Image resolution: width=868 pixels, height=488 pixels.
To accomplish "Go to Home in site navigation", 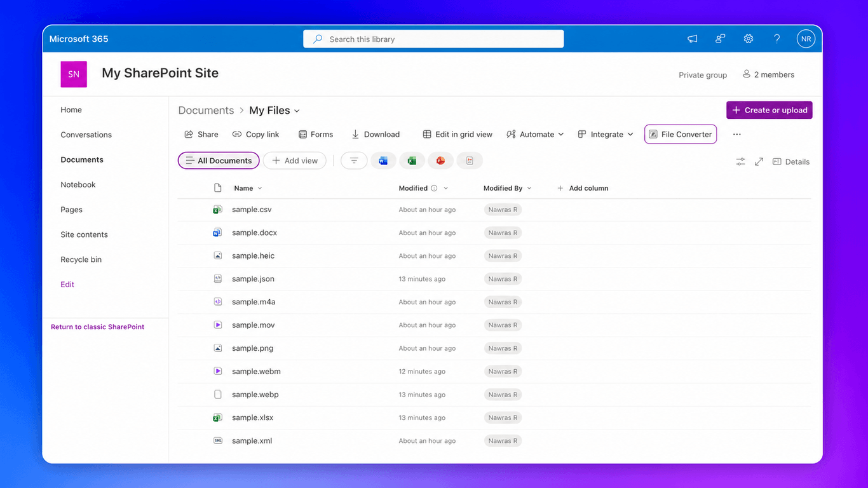I will (71, 110).
